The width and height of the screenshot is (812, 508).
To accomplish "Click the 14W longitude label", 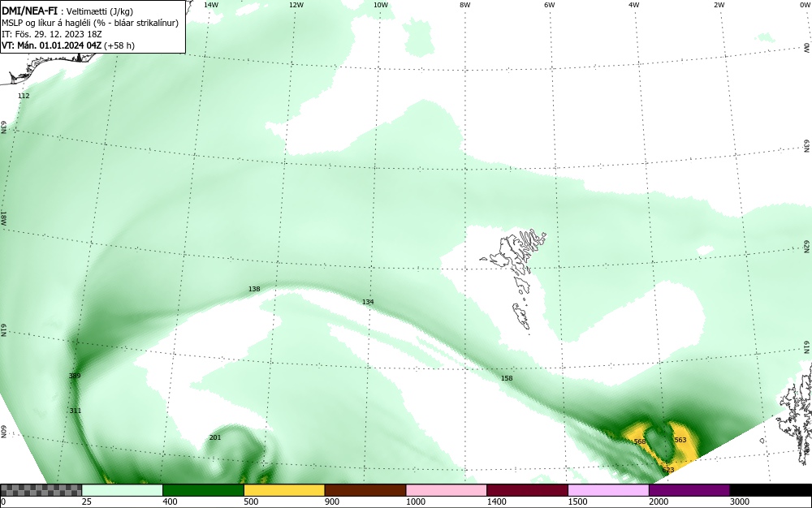I will 211,5.
